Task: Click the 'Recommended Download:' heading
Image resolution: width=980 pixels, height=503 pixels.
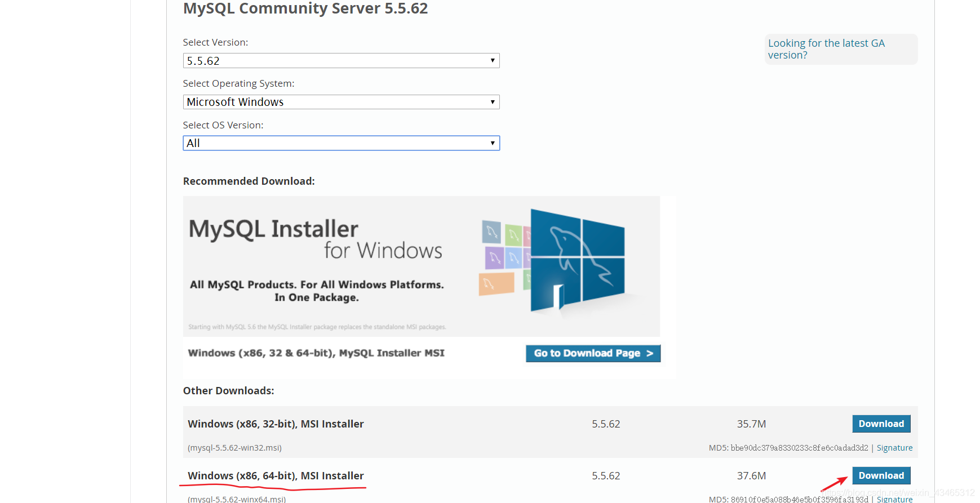Action: [x=249, y=181]
